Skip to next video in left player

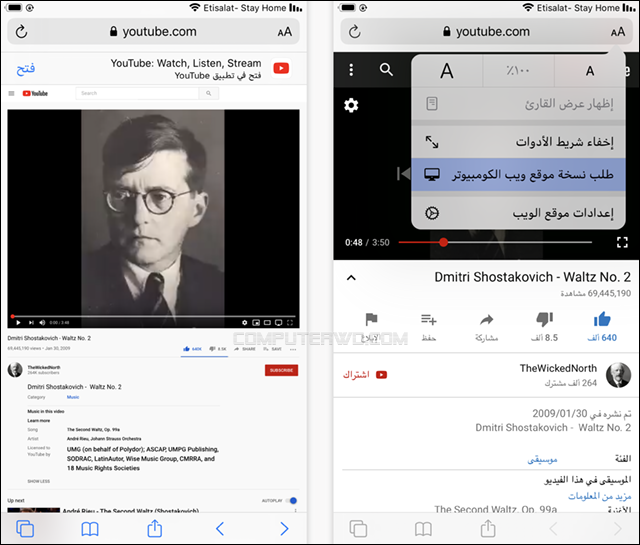click(x=31, y=323)
